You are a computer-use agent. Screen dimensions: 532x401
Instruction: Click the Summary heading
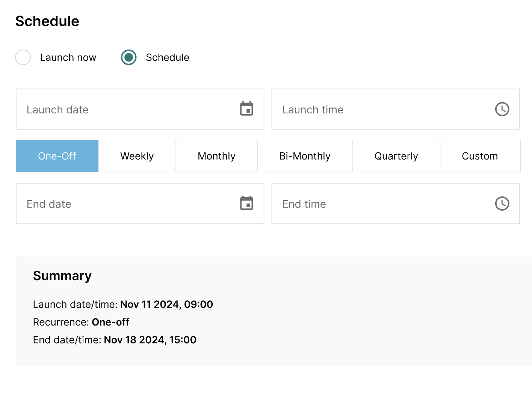click(62, 276)
